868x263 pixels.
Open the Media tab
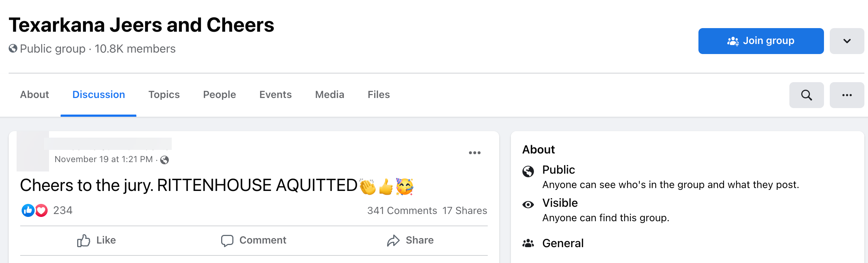329,95
